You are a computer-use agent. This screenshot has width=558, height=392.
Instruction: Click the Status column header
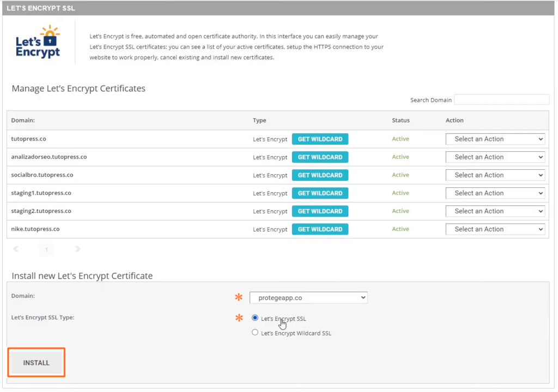pos(401,120)
